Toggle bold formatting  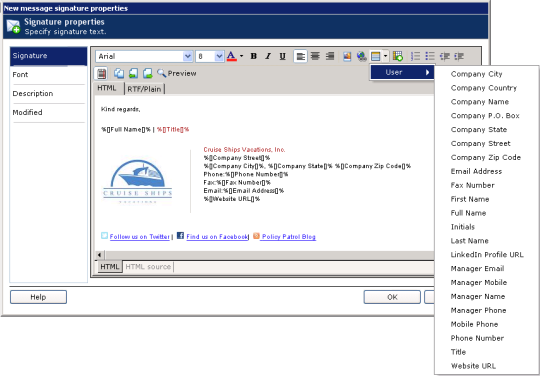[x=254, y=56]
